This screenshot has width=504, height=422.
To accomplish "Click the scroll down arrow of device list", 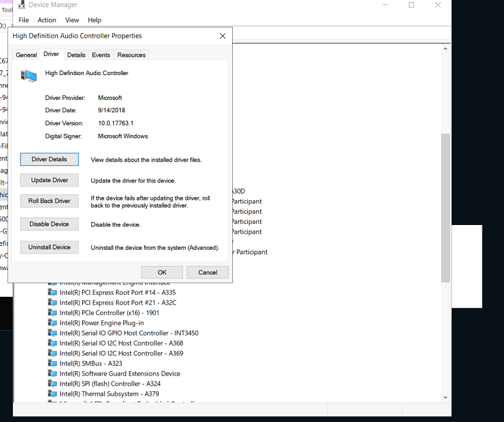I will (x=445, y=397).
